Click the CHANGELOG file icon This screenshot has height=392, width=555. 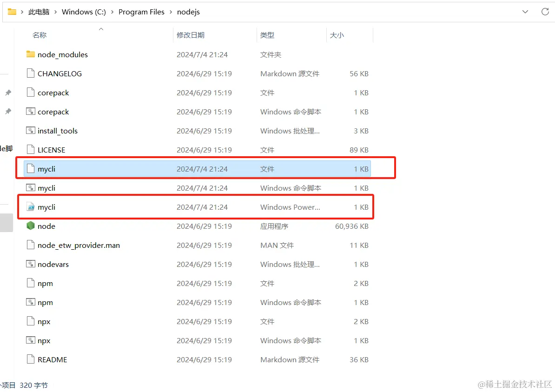31,73
